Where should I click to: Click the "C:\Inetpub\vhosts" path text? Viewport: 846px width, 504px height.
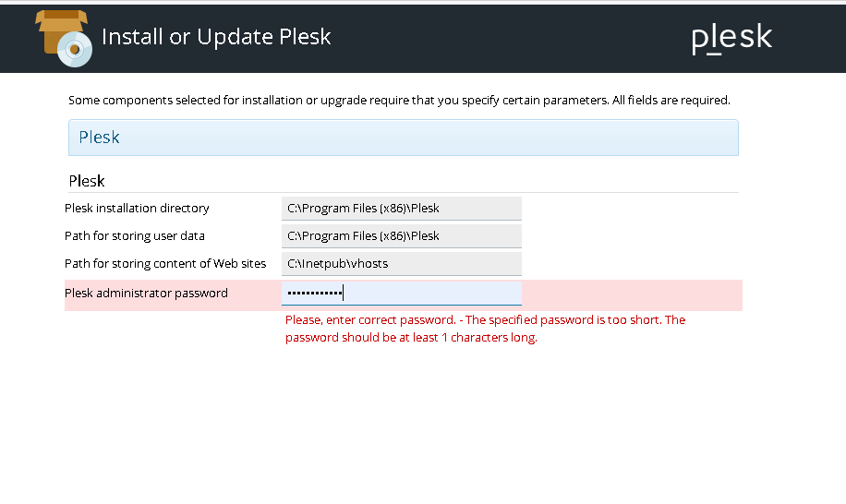(338, 264)
